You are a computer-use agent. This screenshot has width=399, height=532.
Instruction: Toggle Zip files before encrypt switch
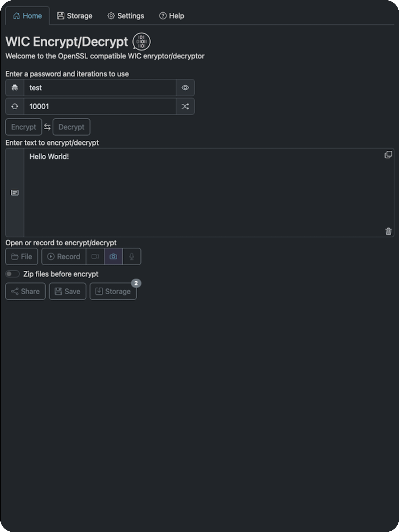pyautogui.click(x=13, y=274)
